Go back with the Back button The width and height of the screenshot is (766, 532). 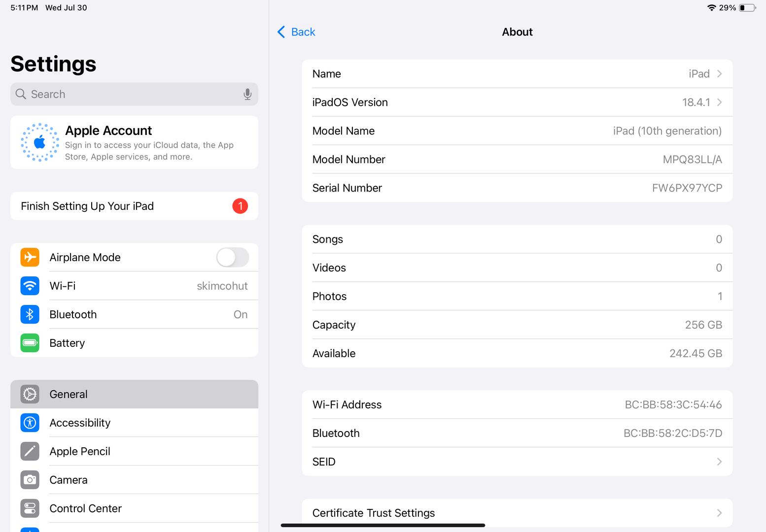(x=296, y=32)
